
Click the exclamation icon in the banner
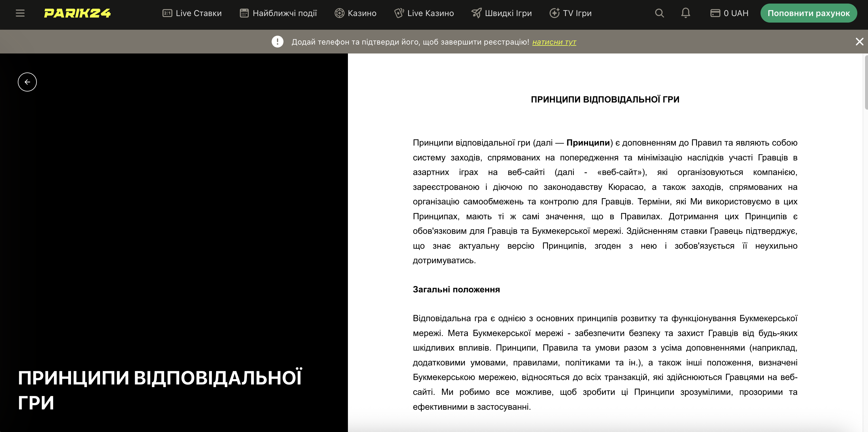pos(277,42)
